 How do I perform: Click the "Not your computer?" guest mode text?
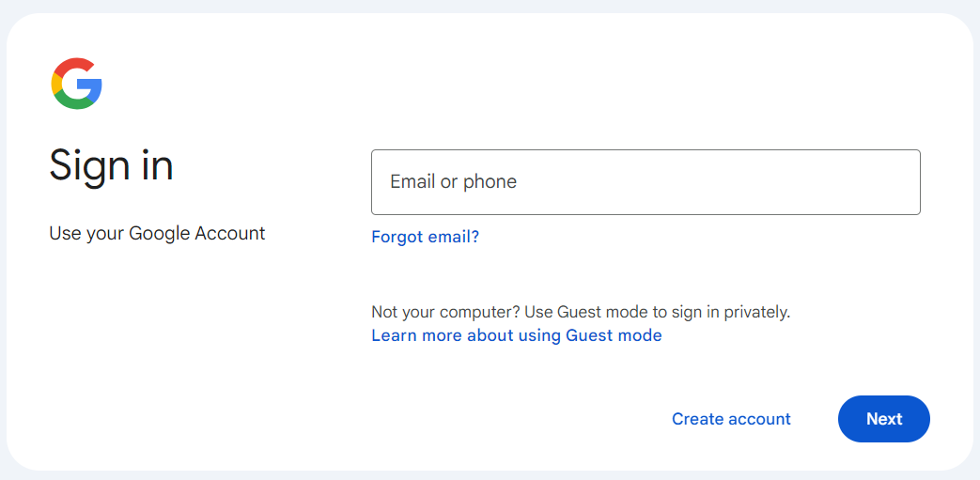(x=580, y=312)
